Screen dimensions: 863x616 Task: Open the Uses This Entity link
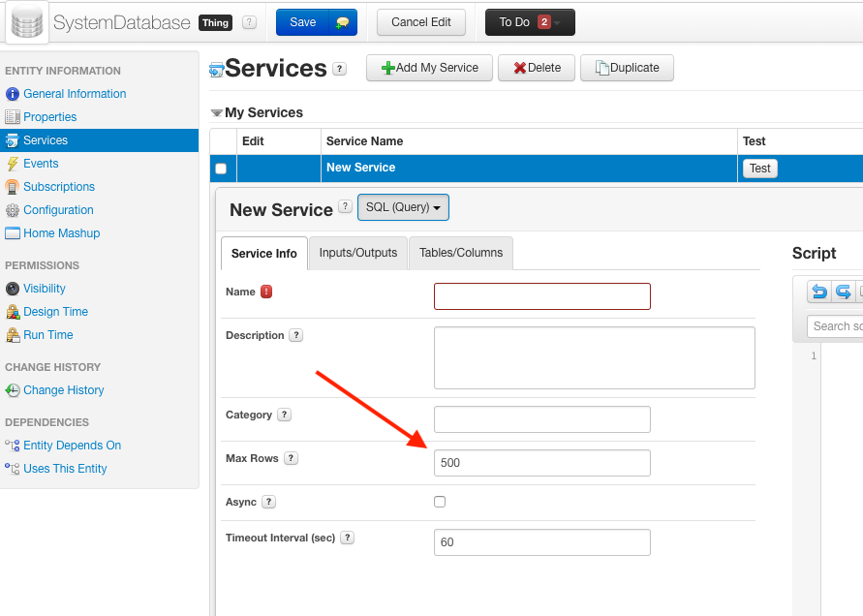pyautogui.click(x=65, y=469)
